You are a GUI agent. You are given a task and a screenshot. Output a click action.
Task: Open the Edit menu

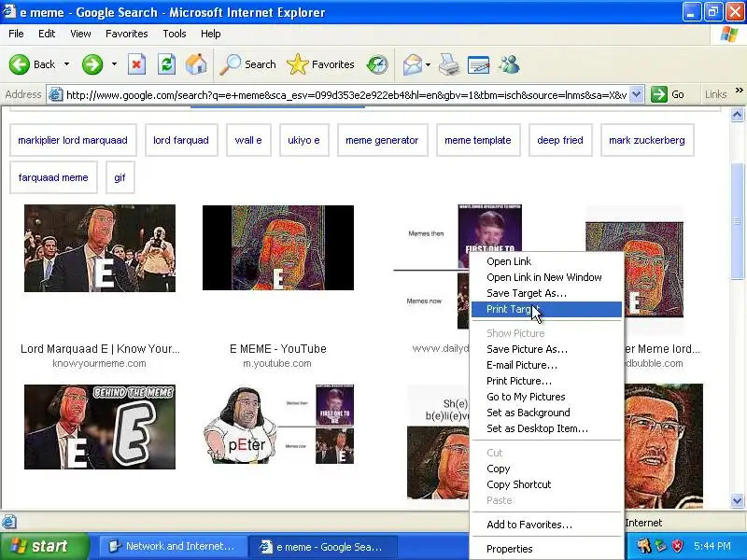point(47,34)
